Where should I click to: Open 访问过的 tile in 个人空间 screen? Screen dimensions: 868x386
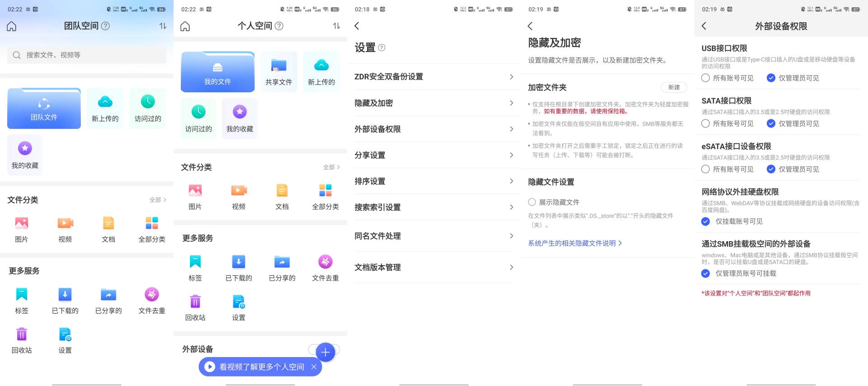[x=198, y=118]
